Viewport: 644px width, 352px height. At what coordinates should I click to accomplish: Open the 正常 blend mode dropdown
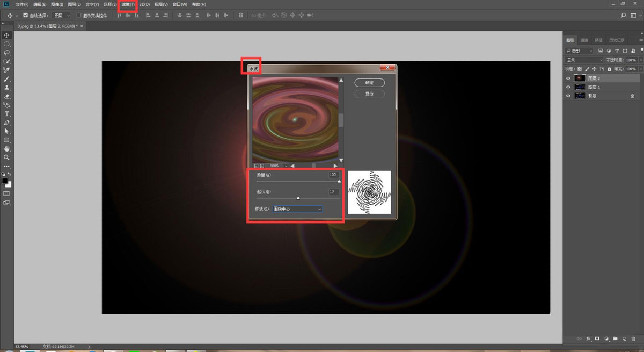click(x=584, y=60)
